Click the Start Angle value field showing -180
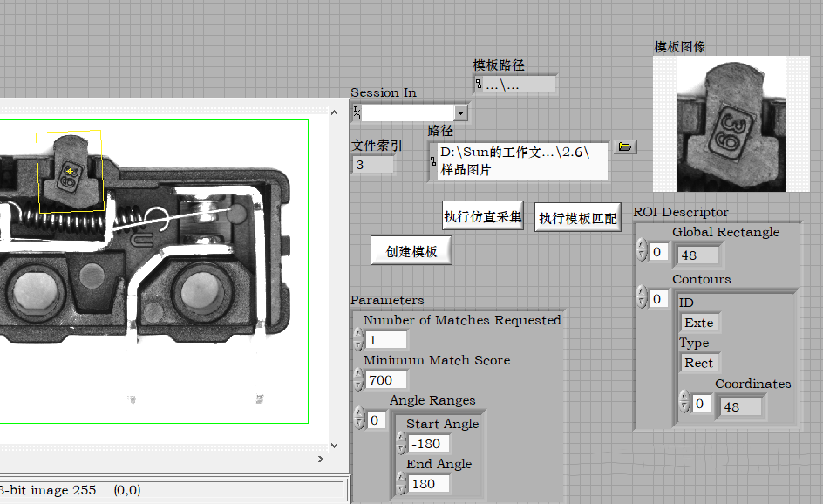The image size is (823, 504). point(429,444)
